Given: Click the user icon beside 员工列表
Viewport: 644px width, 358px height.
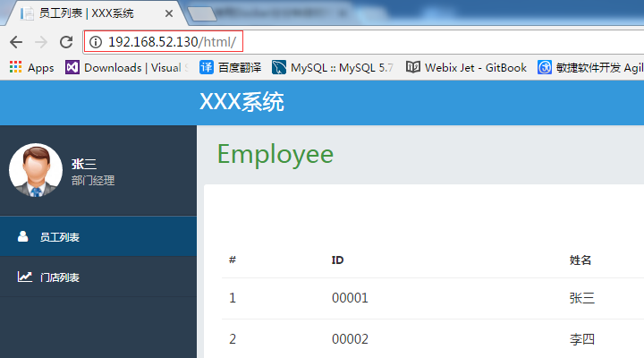Looking at the screenshot, I should [x=23, y=236].
